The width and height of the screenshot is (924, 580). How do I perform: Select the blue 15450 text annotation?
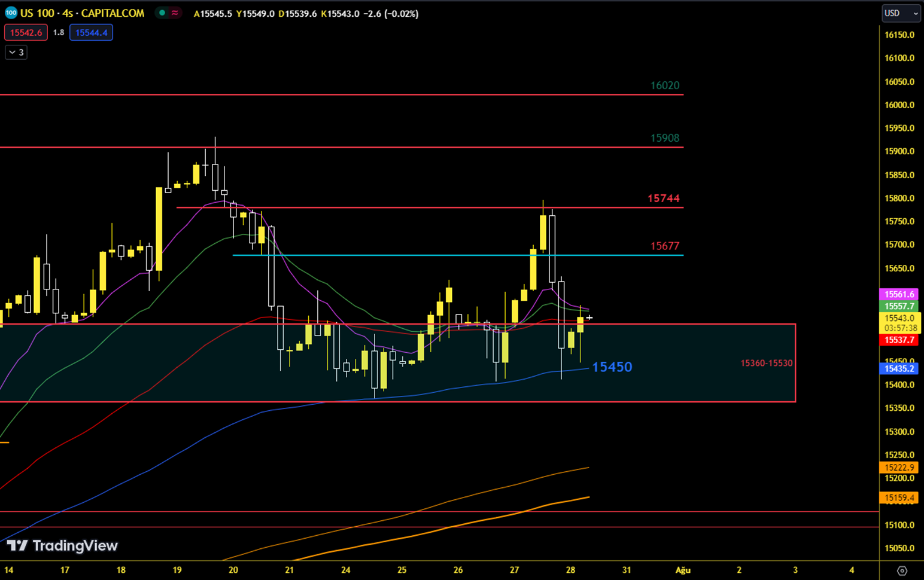(x=612, y=367)
